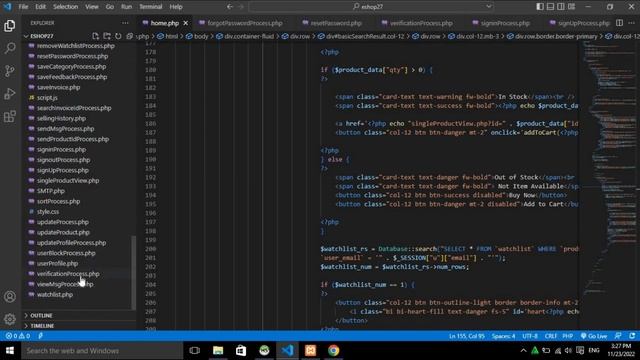Open Customize Layout icon
The width and height of the screenshot is (640, 360).
[571, 7]
